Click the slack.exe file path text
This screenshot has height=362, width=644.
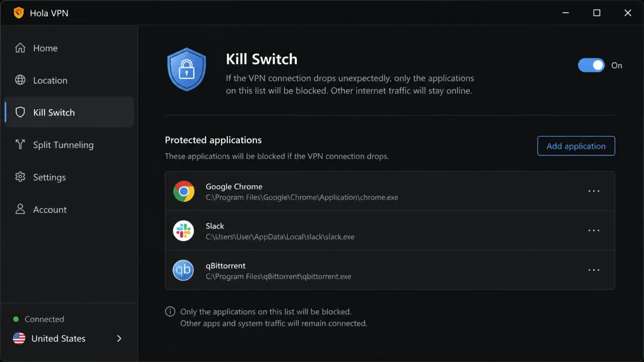[280, 237]
